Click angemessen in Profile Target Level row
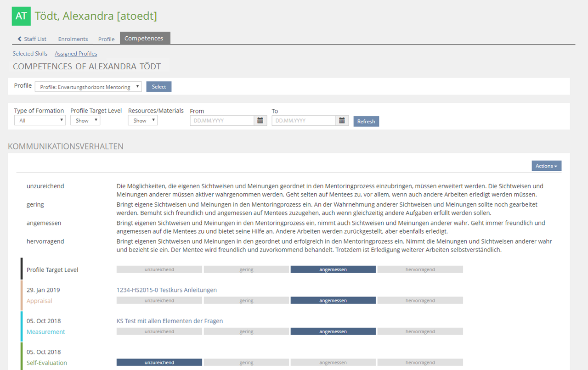Viewport: 588px width, 370px height. pyautogui.click(x=333, y=269)
